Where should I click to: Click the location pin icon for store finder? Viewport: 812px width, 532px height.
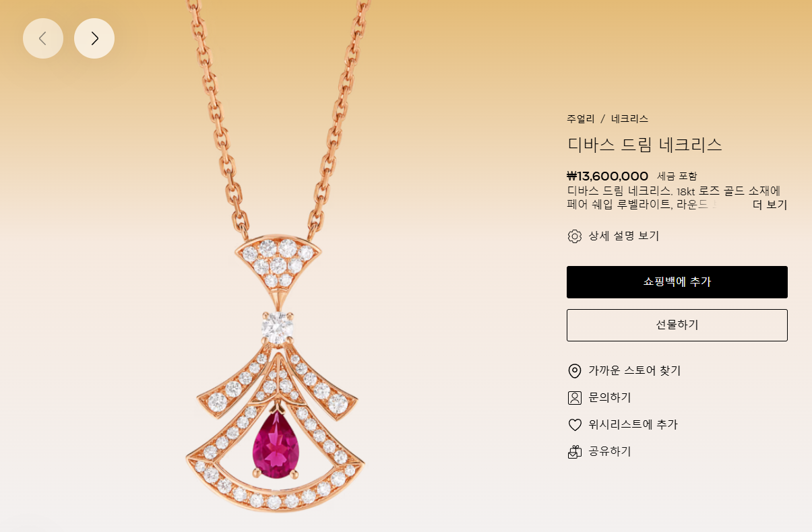(x=575, y=371)
